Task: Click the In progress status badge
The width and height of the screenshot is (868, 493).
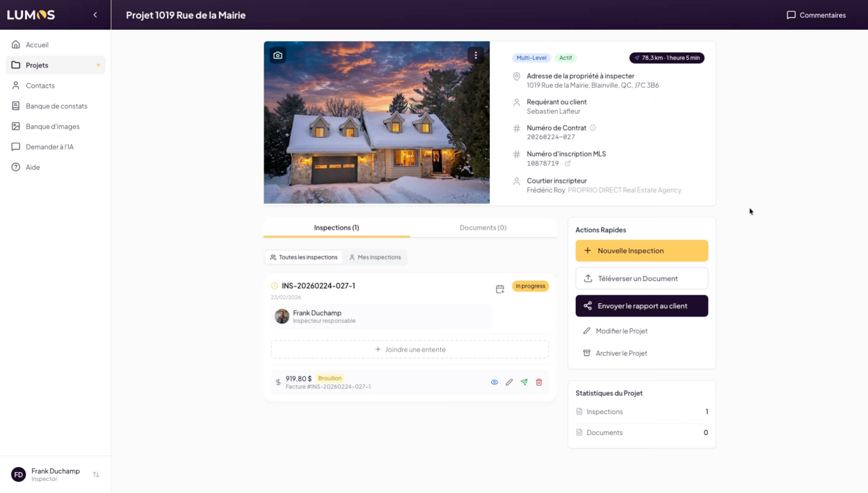Action: [x=531, y=286]
